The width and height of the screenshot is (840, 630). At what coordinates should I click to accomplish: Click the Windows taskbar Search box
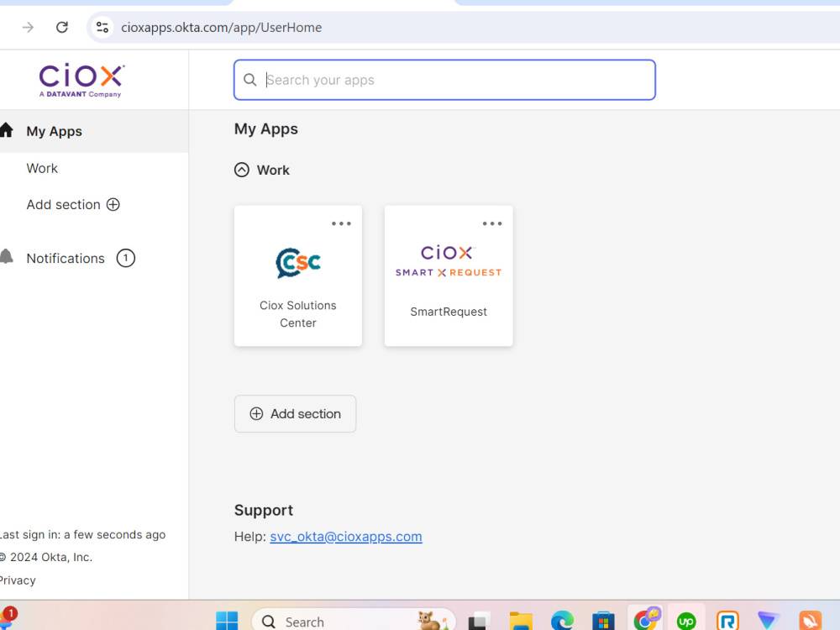[x=354, y=621]
